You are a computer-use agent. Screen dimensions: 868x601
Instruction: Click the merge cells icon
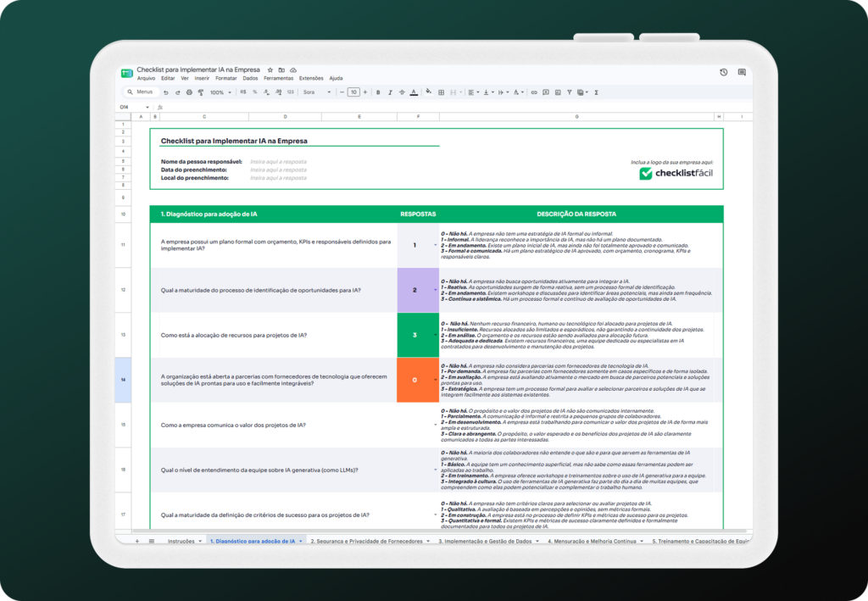click(453, 92)
